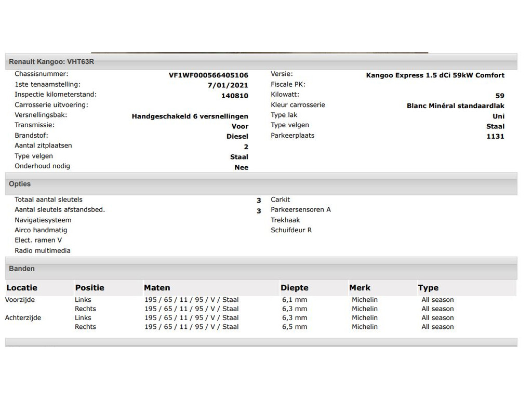This screenshot has height=399, width=532.
Task: Click the Positie column header
Action: coord(89,288)
